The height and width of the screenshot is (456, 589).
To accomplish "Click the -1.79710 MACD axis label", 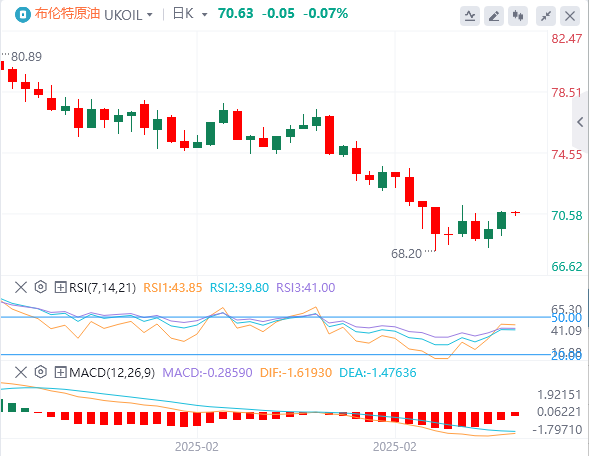I will [x=557, y=430].
